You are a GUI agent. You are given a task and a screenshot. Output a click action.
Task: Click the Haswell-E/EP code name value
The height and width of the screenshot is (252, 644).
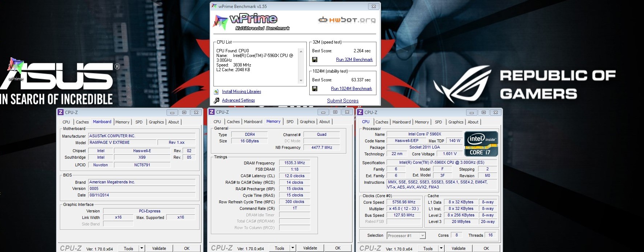coord(406,141)
